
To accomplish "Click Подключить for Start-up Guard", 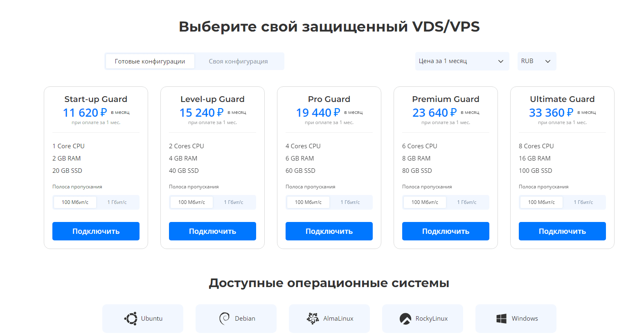I will click(96, 231).
